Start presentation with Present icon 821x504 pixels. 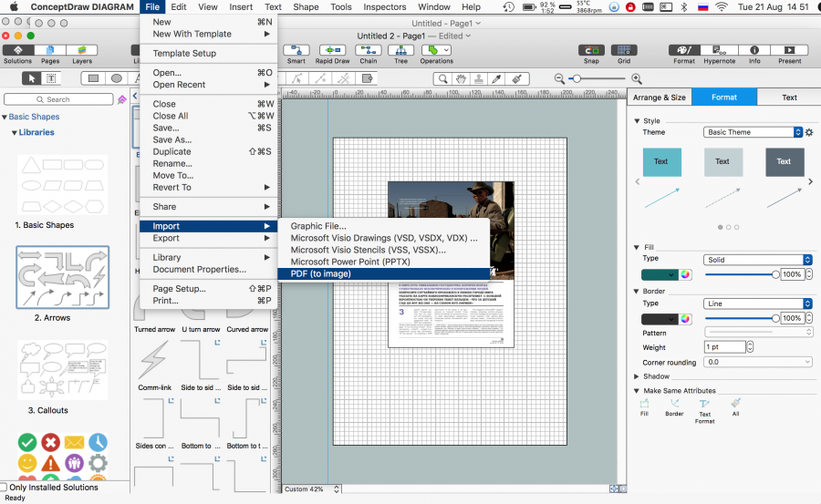[x=789, y=50]
